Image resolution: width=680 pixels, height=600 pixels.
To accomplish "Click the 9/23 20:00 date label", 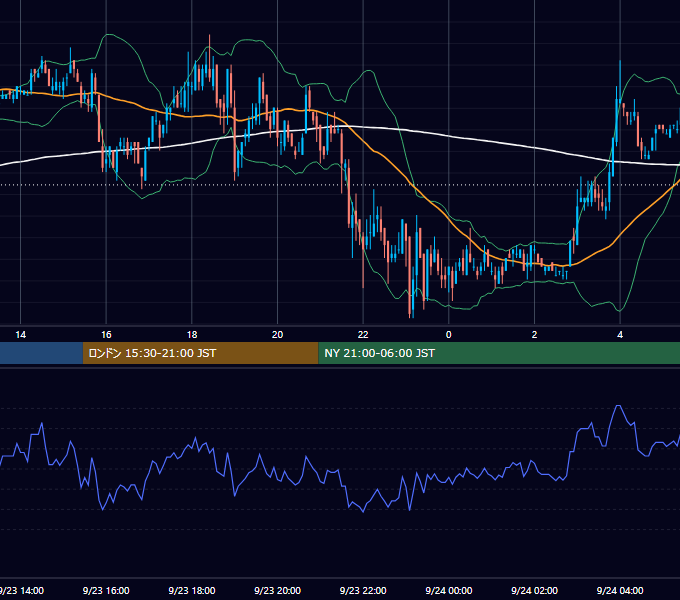I will 278,590.
